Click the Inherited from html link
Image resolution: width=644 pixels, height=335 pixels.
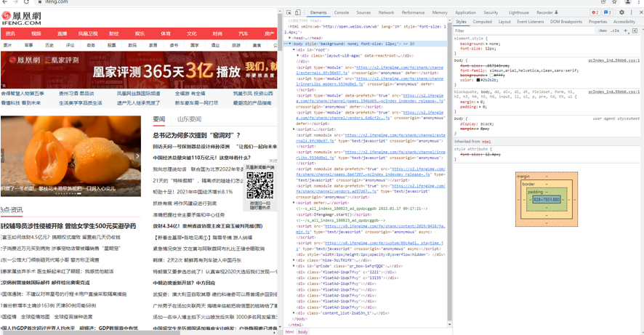coord(486,142)
